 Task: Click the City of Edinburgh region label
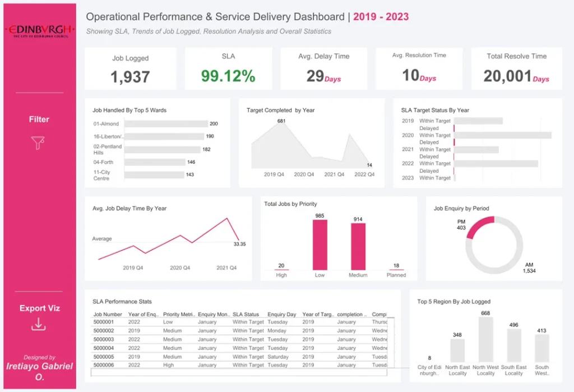pyautogui.click(x=429, y=370)
